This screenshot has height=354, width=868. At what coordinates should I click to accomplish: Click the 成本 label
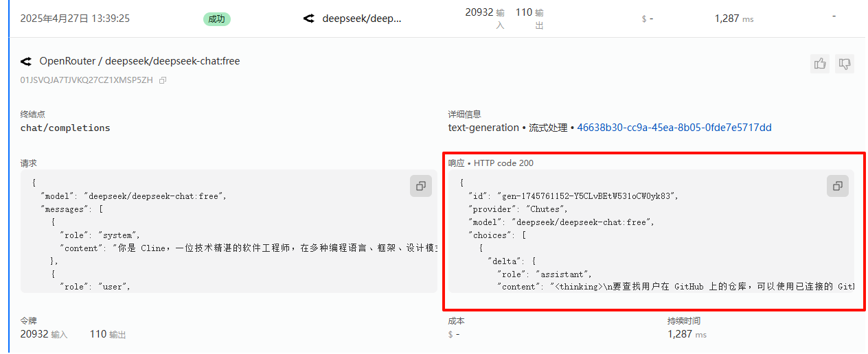[x=457, y=320]
